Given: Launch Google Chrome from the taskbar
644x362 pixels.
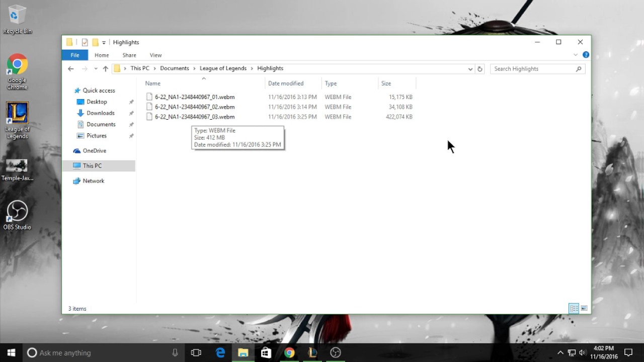Looking at the screenshot, I should click(289, 352).
